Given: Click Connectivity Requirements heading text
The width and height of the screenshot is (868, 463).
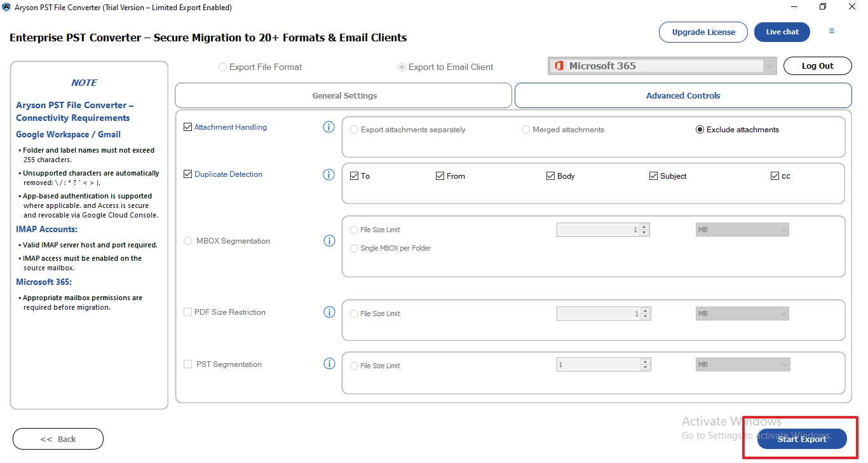Looking at the screenshot, I should coord(72,118).
